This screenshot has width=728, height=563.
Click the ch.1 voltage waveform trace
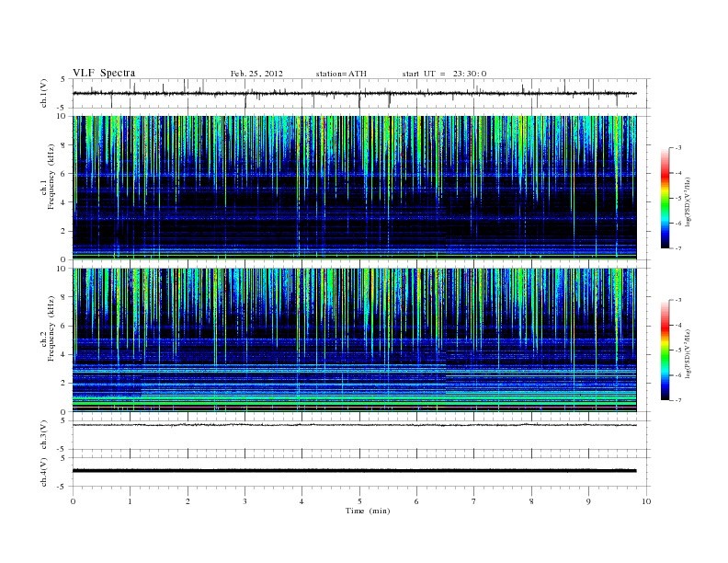tap(354, 93)
